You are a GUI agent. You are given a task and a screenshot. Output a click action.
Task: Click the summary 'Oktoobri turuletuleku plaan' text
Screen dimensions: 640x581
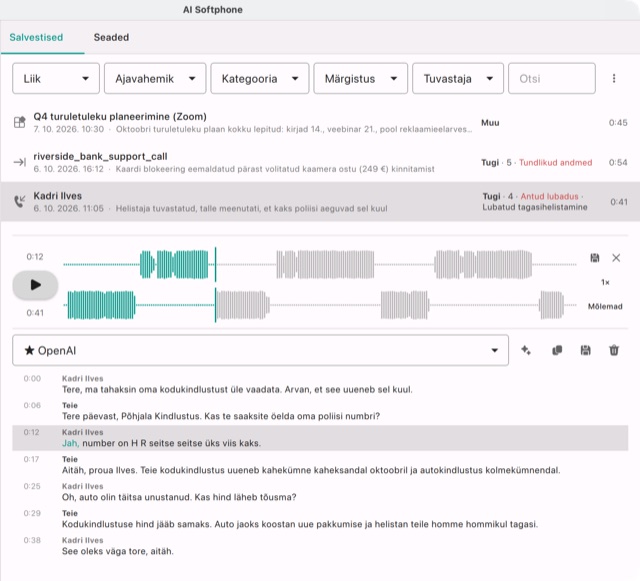[x=294, y=129]
